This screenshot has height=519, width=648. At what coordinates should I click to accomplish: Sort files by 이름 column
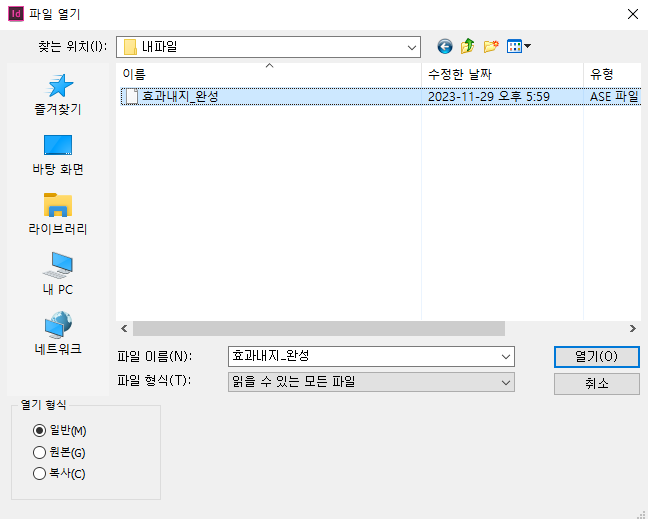269,74
